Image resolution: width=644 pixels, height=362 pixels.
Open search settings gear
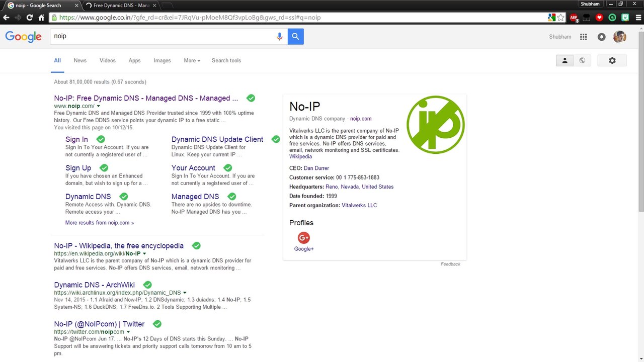(612, 60)
